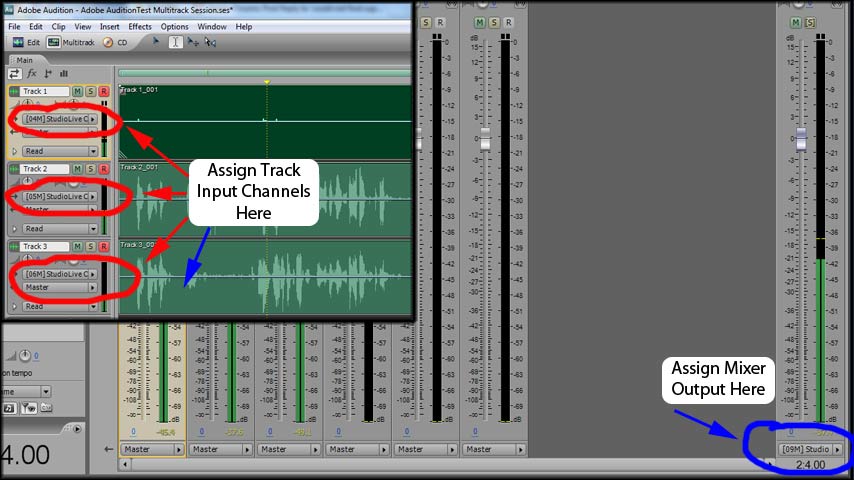Open first mixer channel Master output dropdown
This screenshot has width=854, height=480.
pyautogui.click(x=152, y=449)
